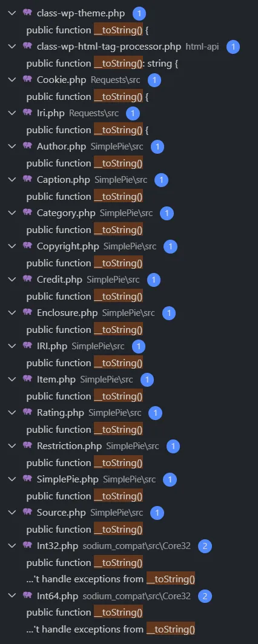This screenshot has height=644, width=258.
Task: Collapse the SimplePie.php result group
Action: tap(12, 479)
